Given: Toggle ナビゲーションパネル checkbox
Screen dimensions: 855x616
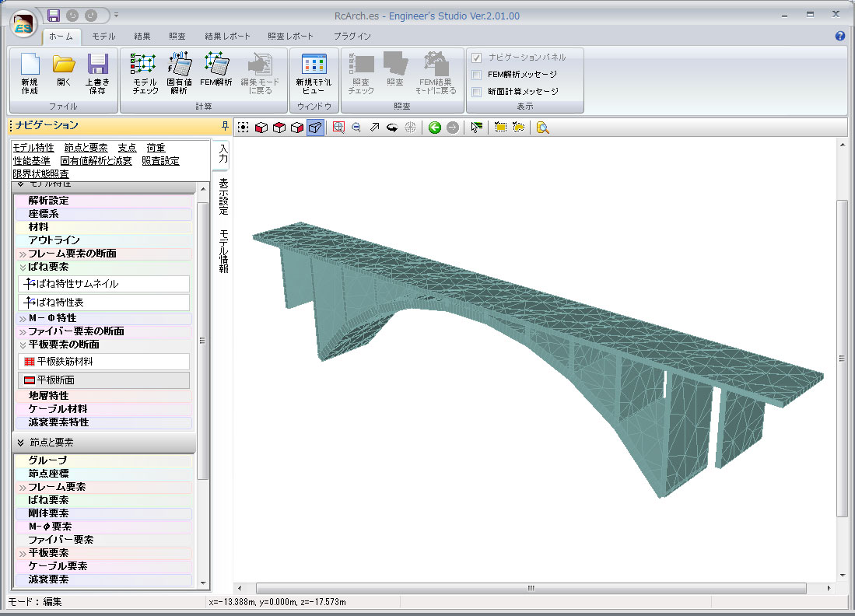Looking at the screenshot, I should click(x=477, y=58).
